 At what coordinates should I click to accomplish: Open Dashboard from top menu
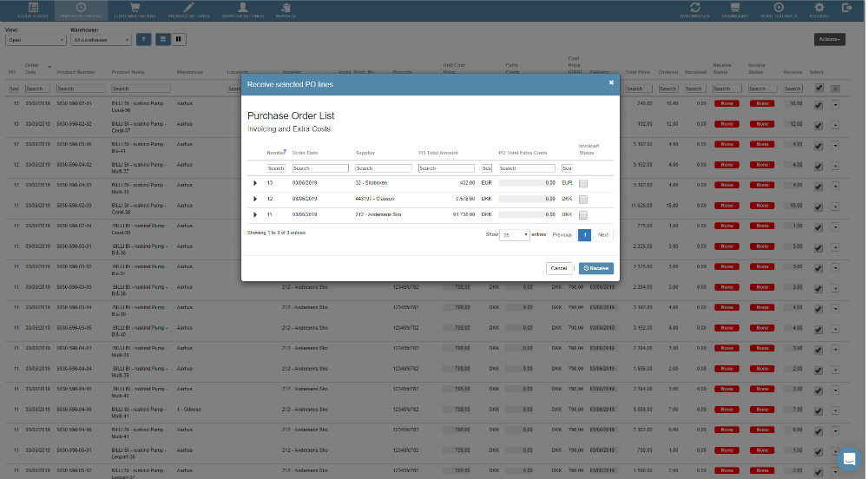pyautogui.click(x=735, y=10)
